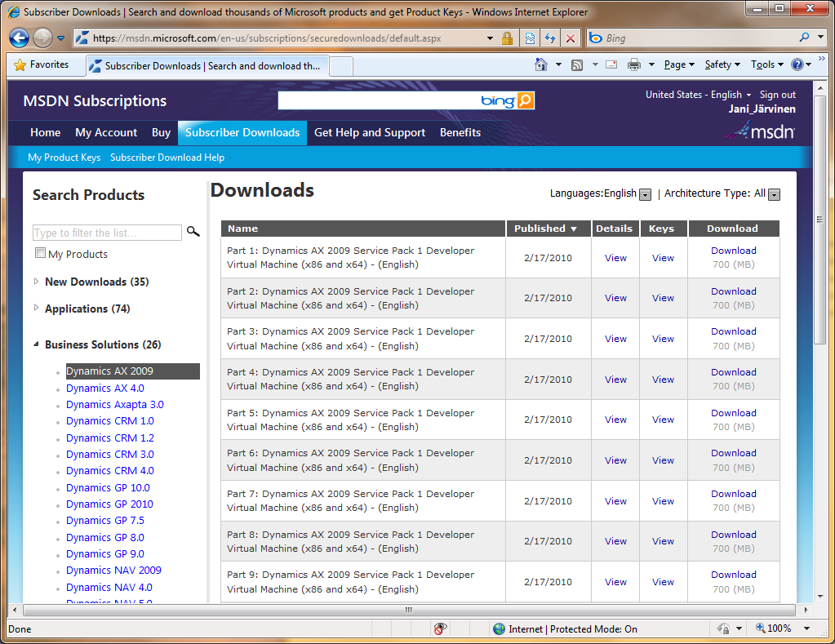This screenshot has width=835, height=644.
Task: Select Dynamics AX 4.0 in the tree
Action: coord(105,389)
